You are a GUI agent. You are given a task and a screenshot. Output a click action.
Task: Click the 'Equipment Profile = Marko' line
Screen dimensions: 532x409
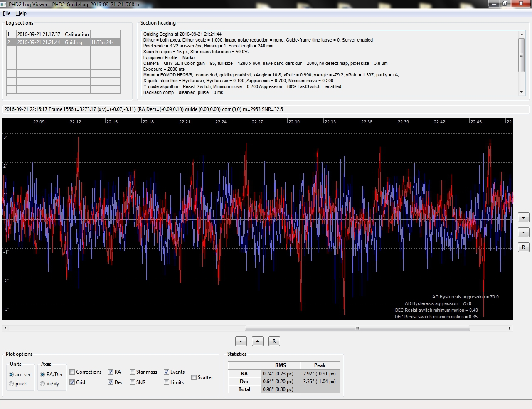pos(169,57)
